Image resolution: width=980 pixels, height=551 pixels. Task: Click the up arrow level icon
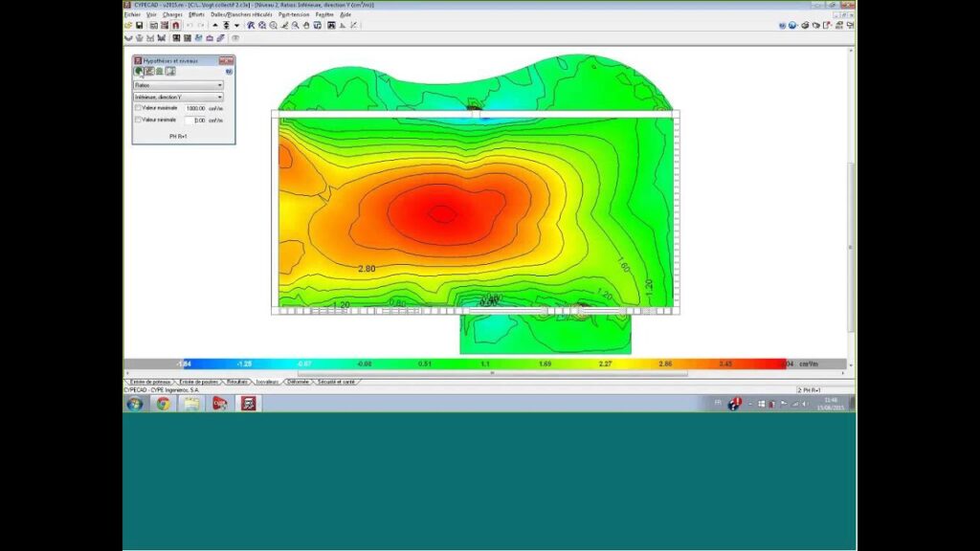point(214,25)
